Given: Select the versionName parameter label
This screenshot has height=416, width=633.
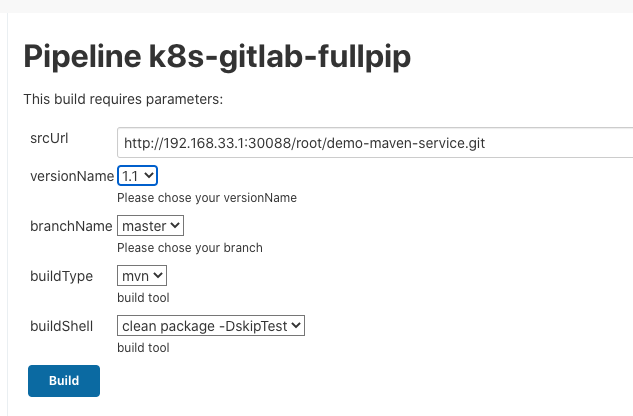Looking at the screenshot, I should tap(72, 176).
